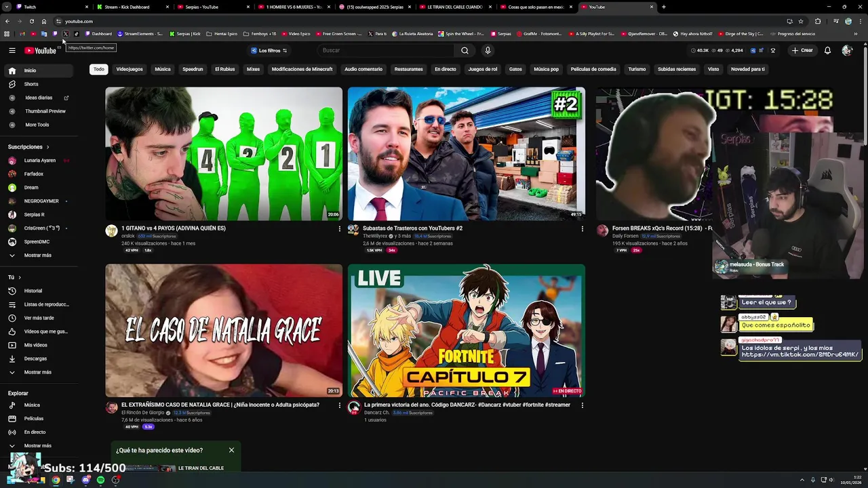This screenshot has height=488, width=868.
Task: Open Películas under Explorar
Action: pos(39,419)
